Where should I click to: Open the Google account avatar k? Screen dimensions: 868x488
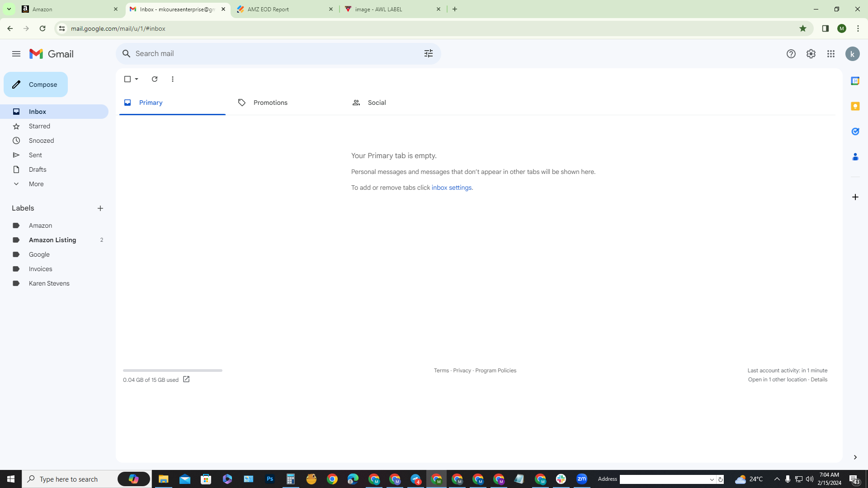tap(853, 54)
